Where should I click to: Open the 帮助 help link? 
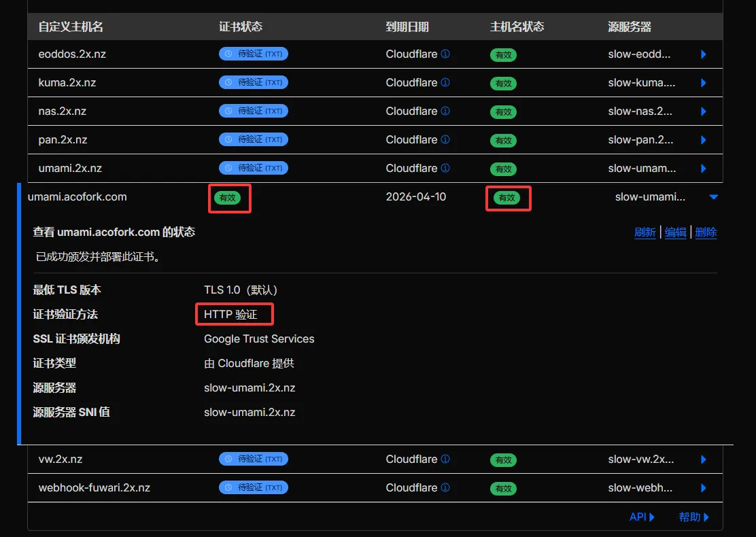pos(693,517)
